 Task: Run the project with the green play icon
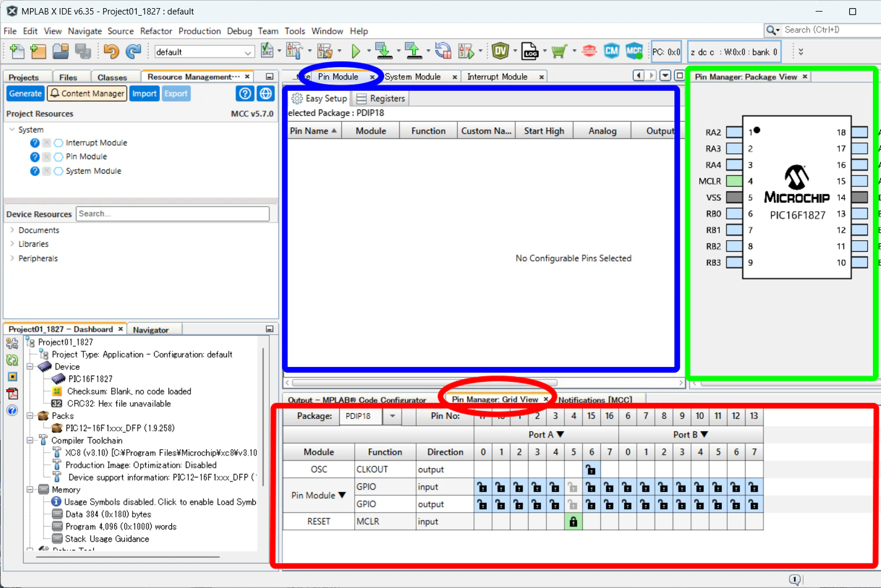pyautogui.click(x=355, y=52)
